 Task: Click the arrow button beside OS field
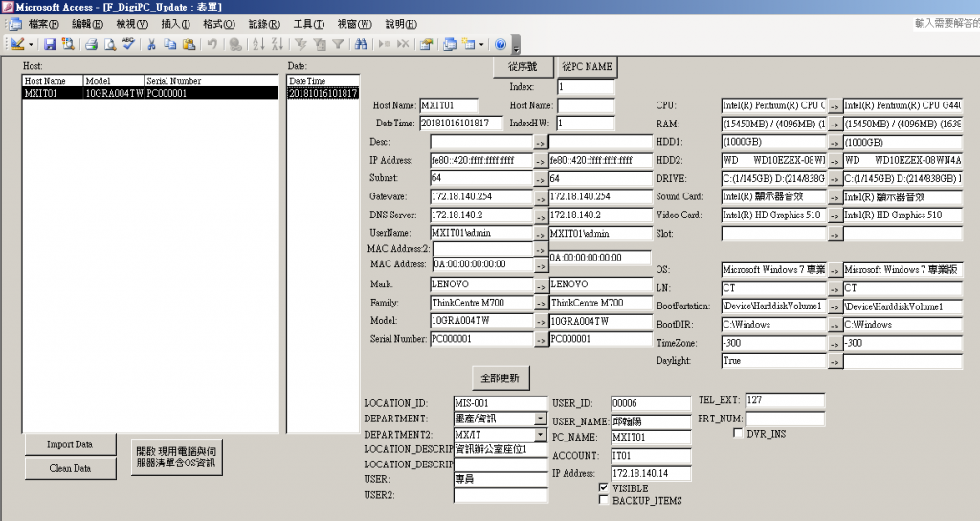point(835,271)
